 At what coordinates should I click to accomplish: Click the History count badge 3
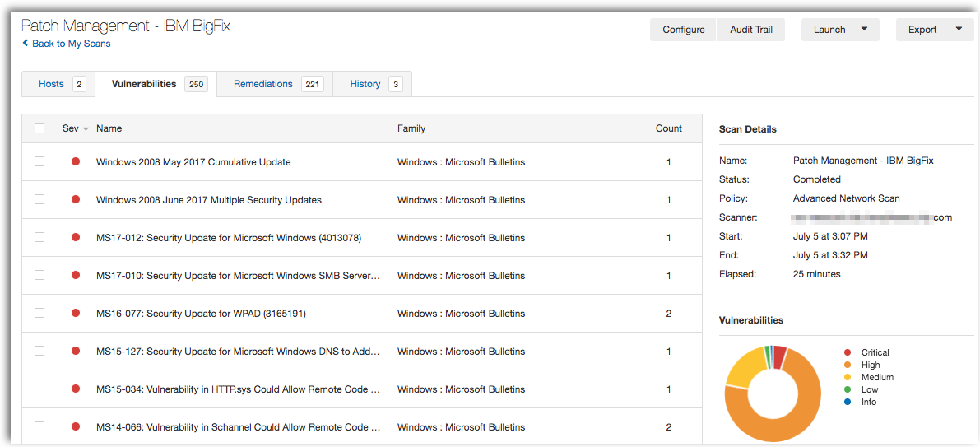coord(396,85)
